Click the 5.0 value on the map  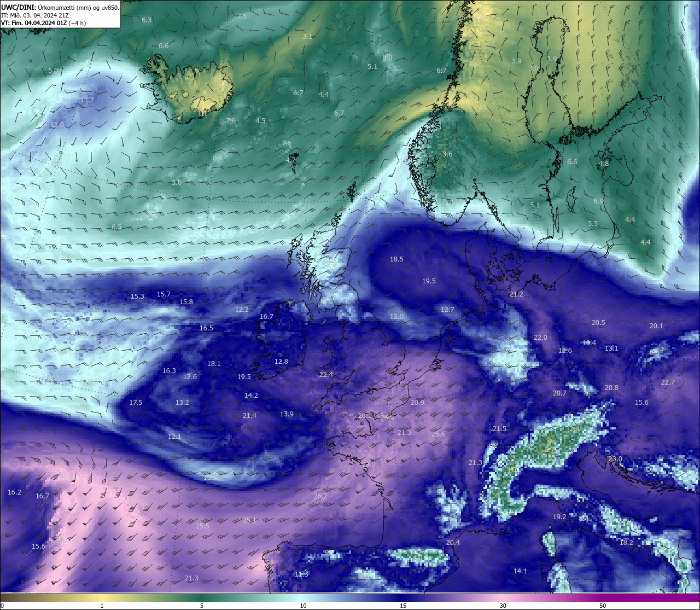coord(53,71)
